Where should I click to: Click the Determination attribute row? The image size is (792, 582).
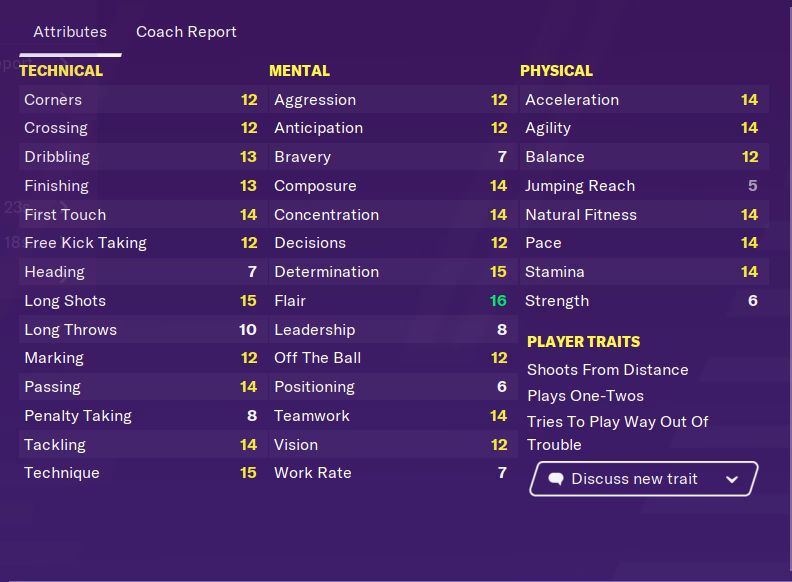coord(390,272)
